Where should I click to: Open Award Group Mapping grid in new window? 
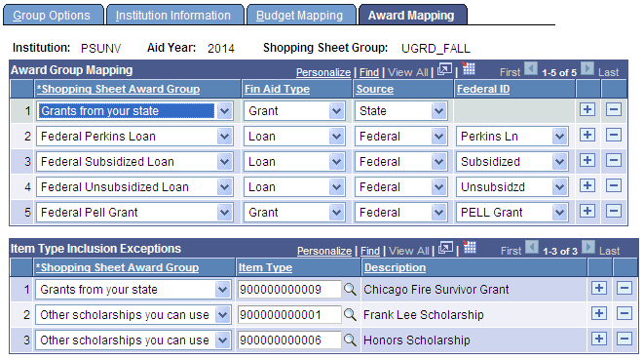445,69
